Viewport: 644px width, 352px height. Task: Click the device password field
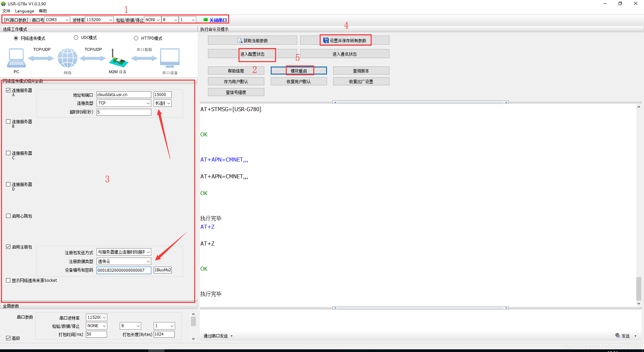[163, 270]
